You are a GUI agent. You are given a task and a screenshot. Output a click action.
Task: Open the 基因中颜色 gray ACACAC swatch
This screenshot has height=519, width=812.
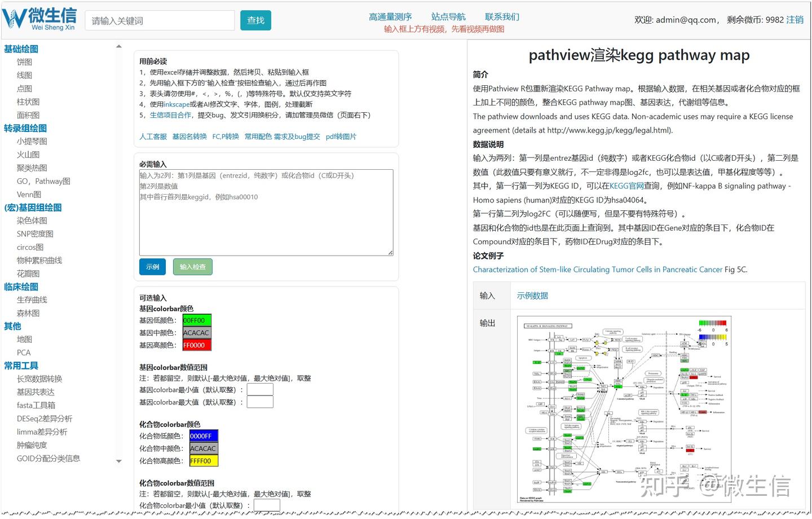coord(197,333)
